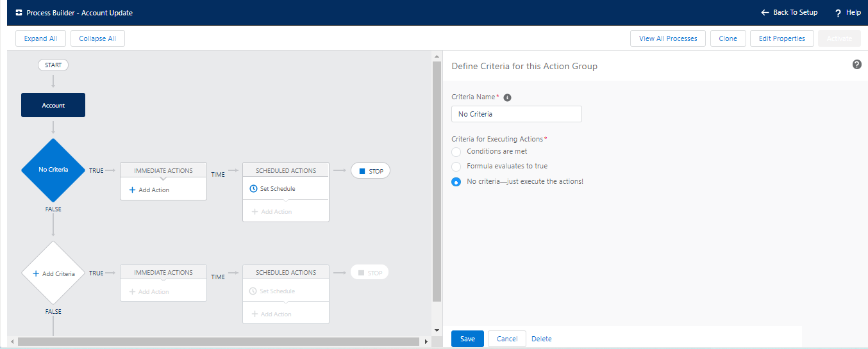Click the question mark icon beside Help
868x349 pixels.
[838, 13]
